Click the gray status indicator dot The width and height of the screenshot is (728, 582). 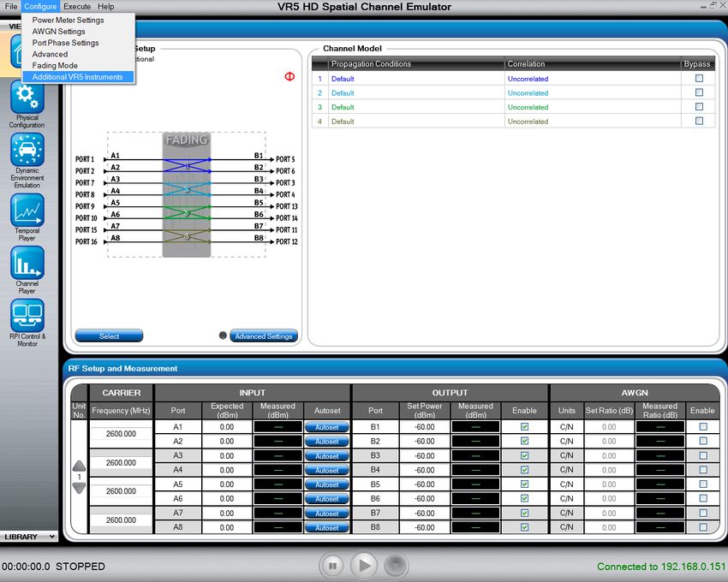click(223, 336)
